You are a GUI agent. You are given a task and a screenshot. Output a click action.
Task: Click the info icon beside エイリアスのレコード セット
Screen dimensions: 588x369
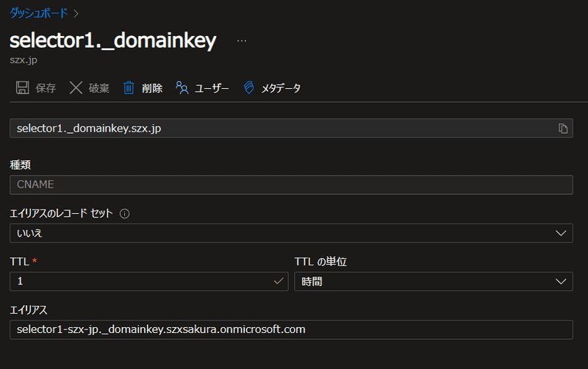124,214
